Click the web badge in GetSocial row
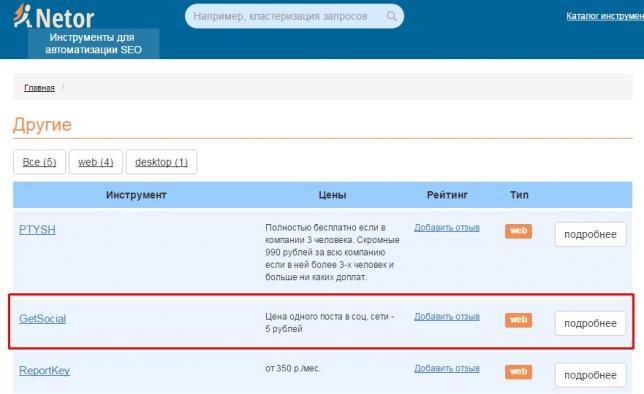This screenshot has width=644, height=394. click(518, 320)
